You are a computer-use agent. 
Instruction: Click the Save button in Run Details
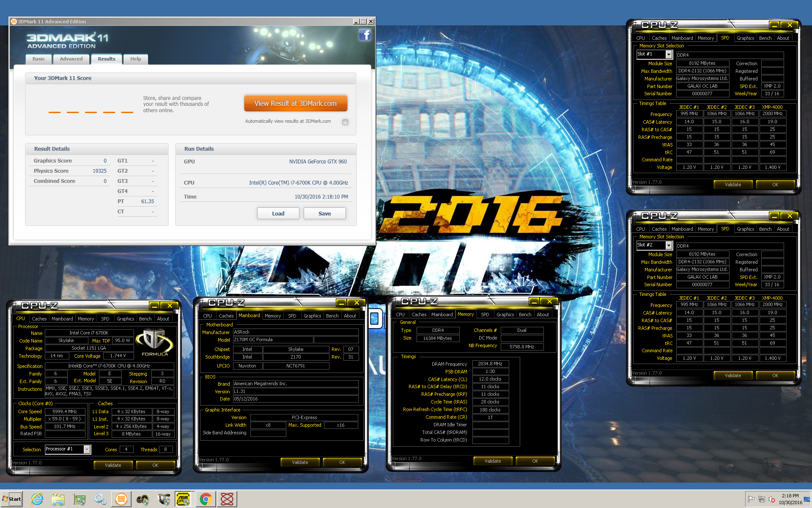[x=324, y=213]
